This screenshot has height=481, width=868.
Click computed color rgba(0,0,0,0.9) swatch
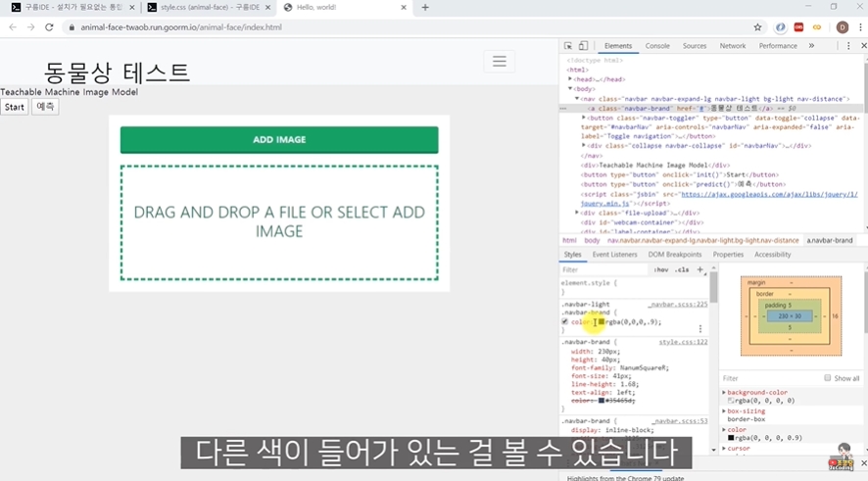click(x=731, y=438)
